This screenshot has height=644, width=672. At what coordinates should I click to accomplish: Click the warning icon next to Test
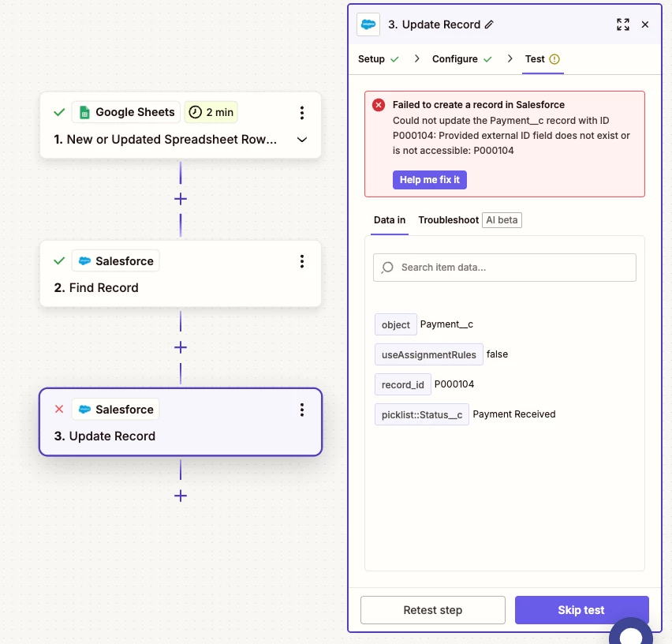[x=554, y=59]
